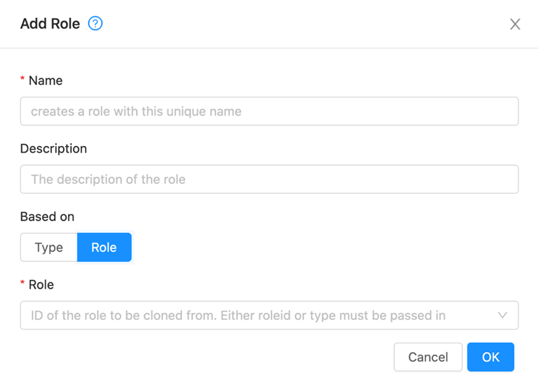
Task: Click the red asterisk beside Role label
Action: click(23, 283)
